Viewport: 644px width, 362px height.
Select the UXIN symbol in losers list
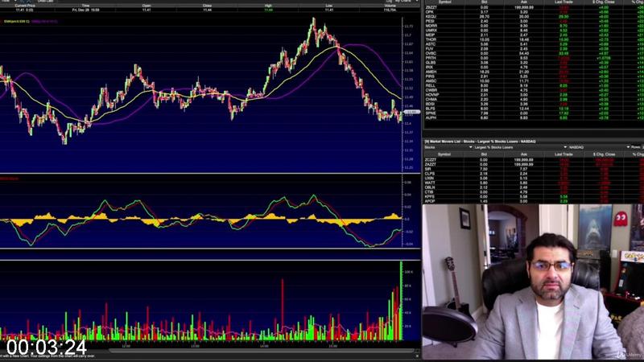point(429,178)
